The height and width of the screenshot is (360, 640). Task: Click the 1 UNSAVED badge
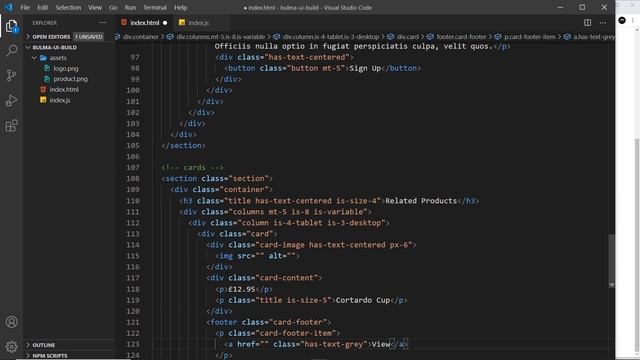pos(89,37)
